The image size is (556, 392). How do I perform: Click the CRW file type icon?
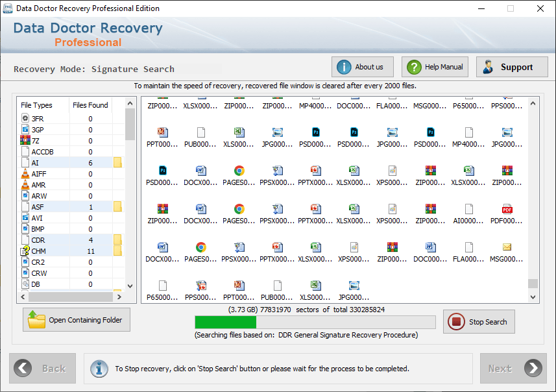tap(25, 273)
